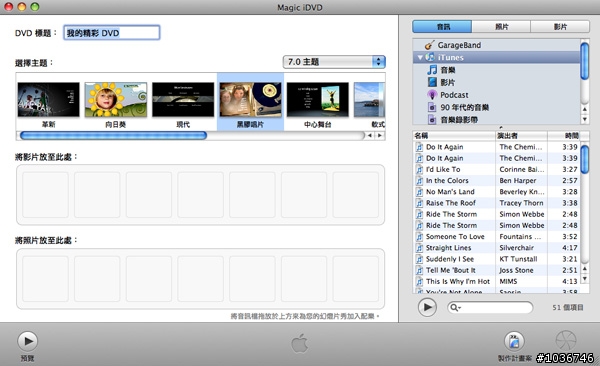Select song Straight Lines
600x366 pixels.
(x=448, y=248)
